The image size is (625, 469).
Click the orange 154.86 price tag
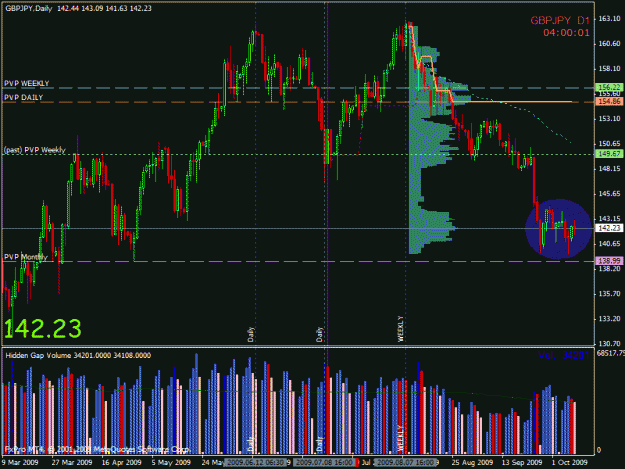click(609, 102)
